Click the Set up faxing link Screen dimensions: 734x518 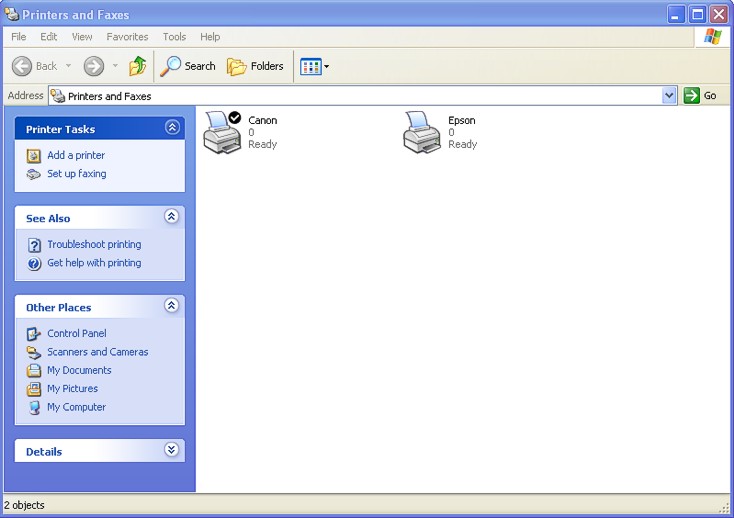[x=77, y=174]
